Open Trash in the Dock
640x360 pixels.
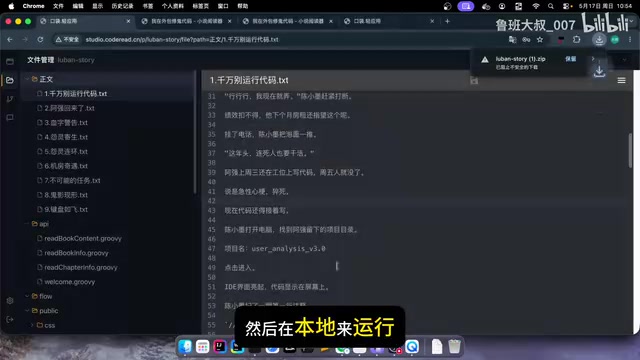(454, 347)
